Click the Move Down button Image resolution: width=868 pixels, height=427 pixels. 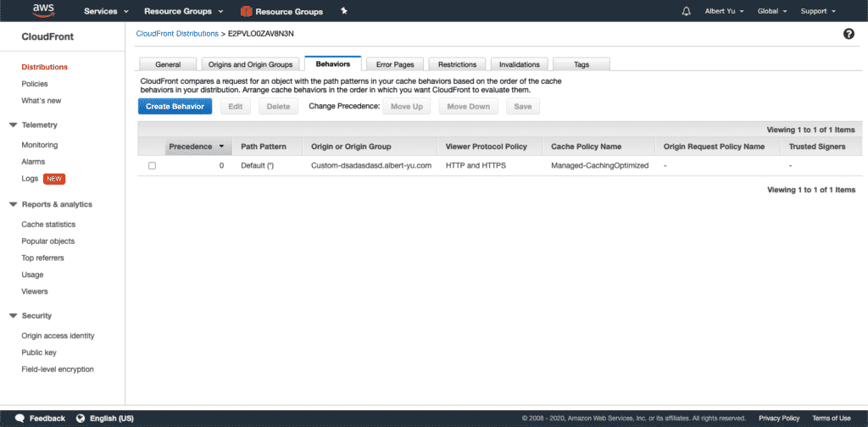[468, 106]
